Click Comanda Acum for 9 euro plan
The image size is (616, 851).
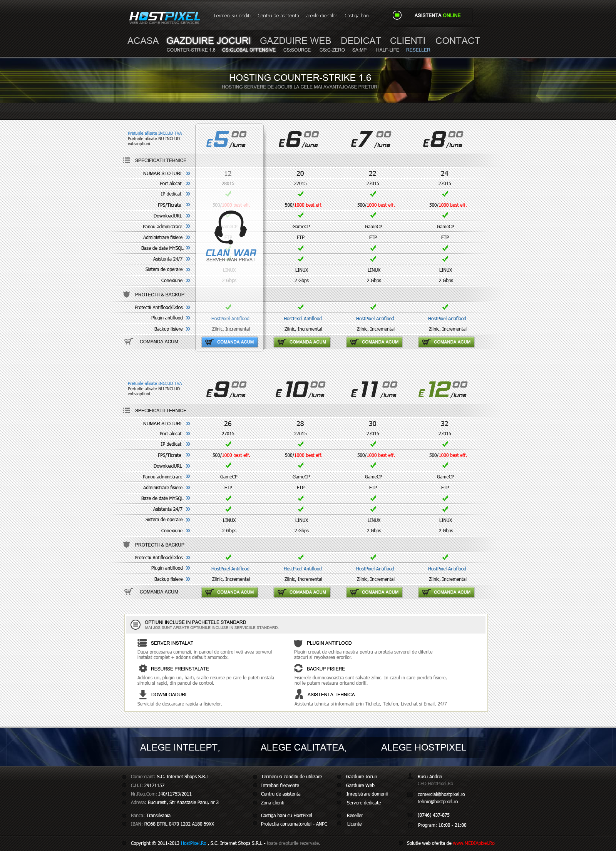(x=229, y=592)
